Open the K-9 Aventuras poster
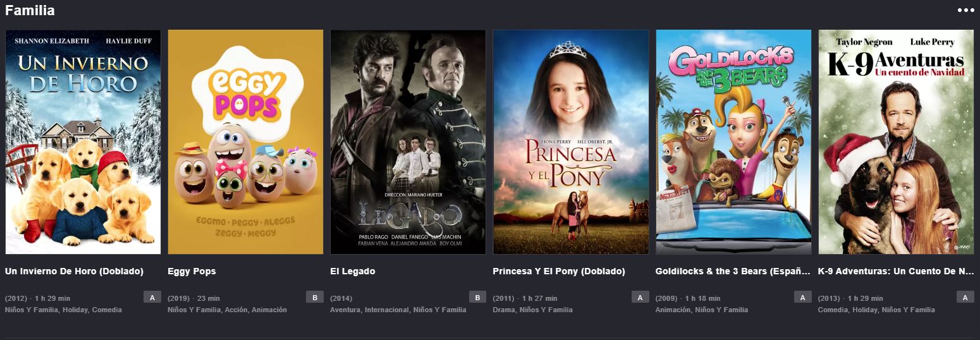The image size is (980, 340). (x=896, y=142)
